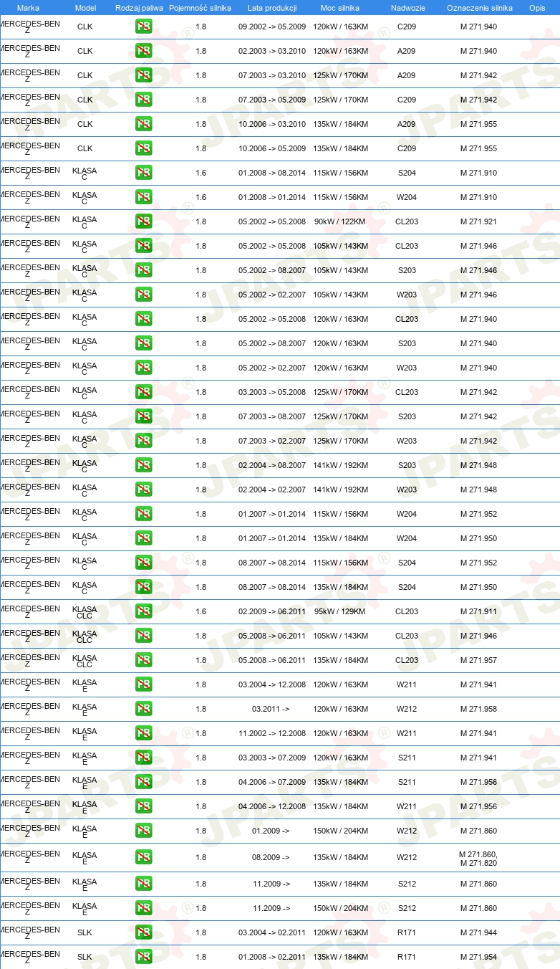This screenshot has height=969, width=560.
Task: Click the fuel icon in S204 M 271.950 row
Action: [143, 587]
